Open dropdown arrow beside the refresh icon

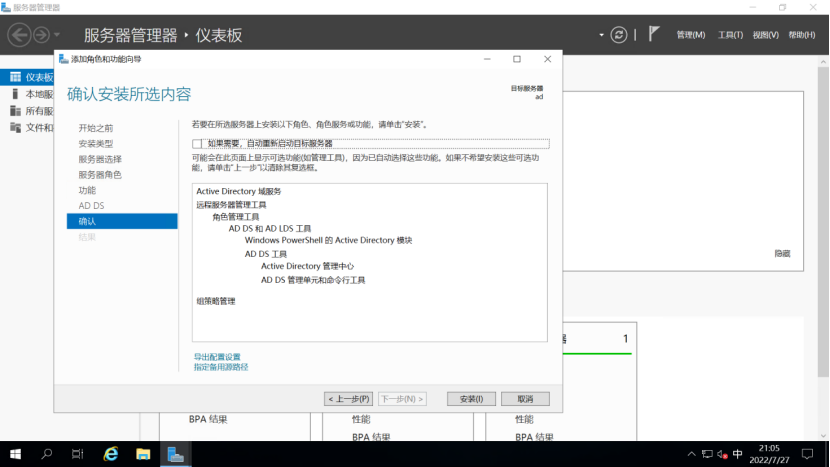point(601,34)
